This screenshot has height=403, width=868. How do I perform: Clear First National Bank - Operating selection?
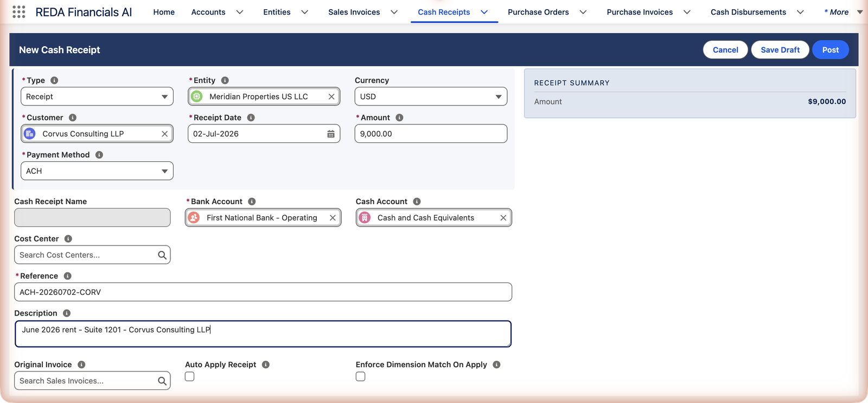tap(333, 218)
